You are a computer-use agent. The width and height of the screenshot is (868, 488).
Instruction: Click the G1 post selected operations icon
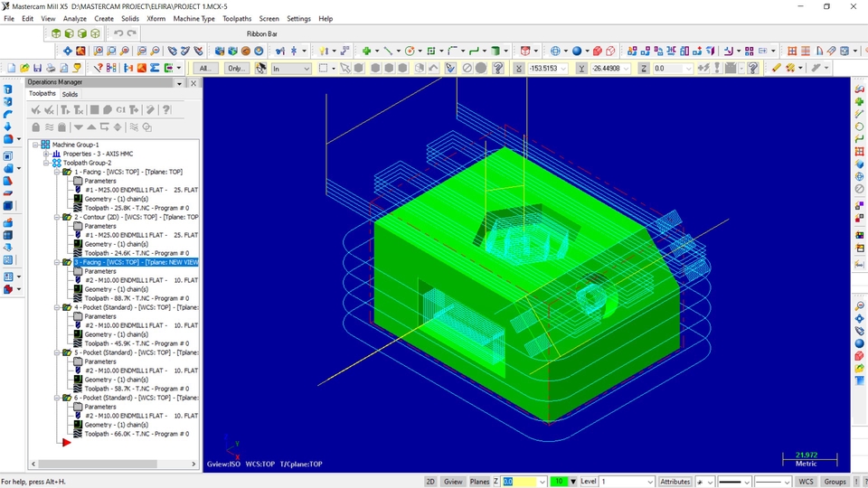[x=120, y=110]
